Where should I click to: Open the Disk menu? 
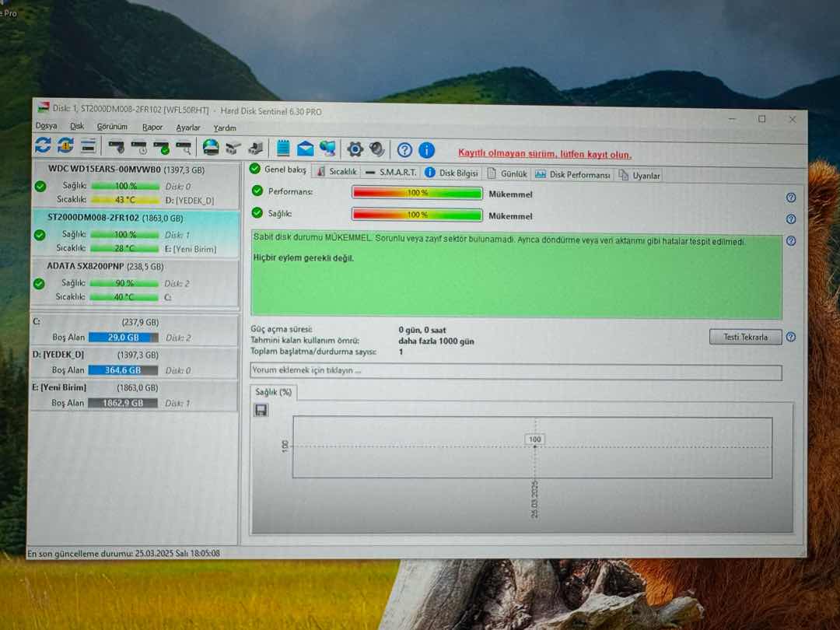pos(77,127)
